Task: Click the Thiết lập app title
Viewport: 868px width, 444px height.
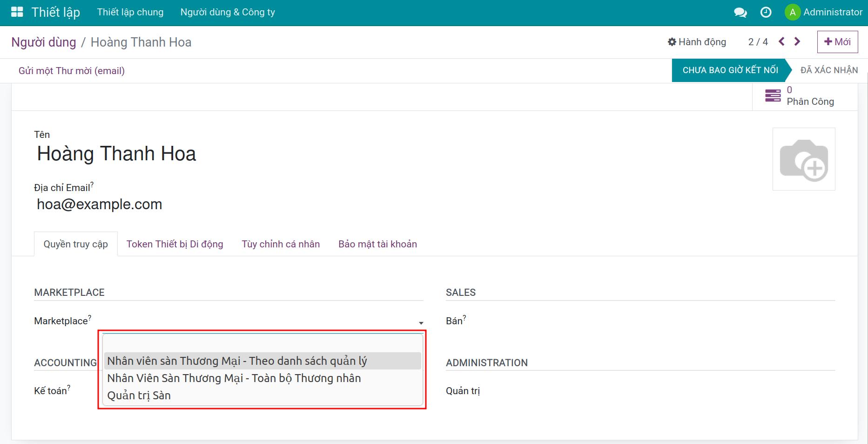Action: (56, 12)
